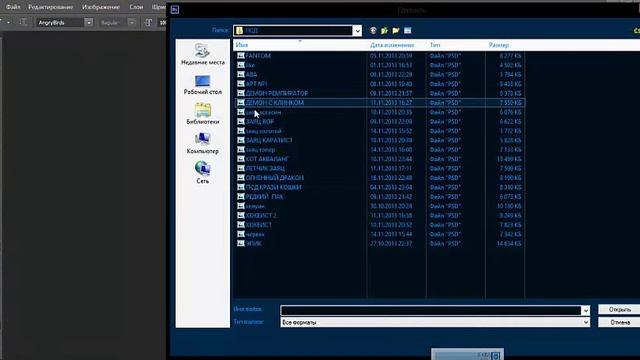
Task: Click the ЭПИК file icon
Action: [x=241, y=243]
